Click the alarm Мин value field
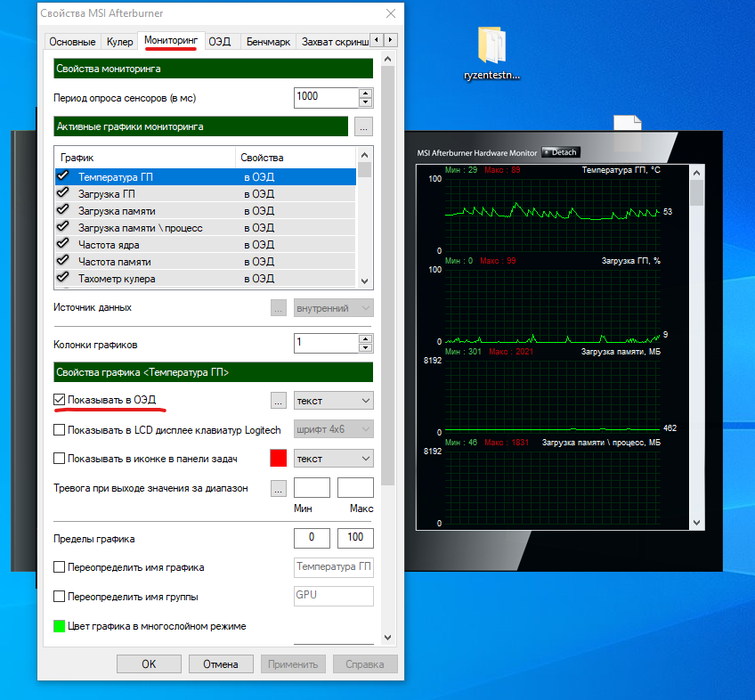This screenshot has height=700, width=755. point(312,487)
